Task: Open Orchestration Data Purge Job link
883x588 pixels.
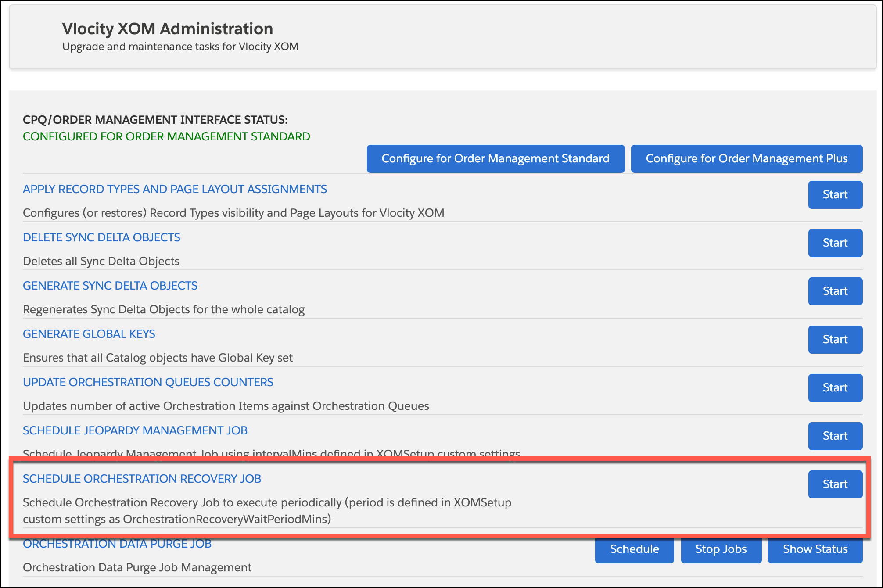Action: point(117,544)
